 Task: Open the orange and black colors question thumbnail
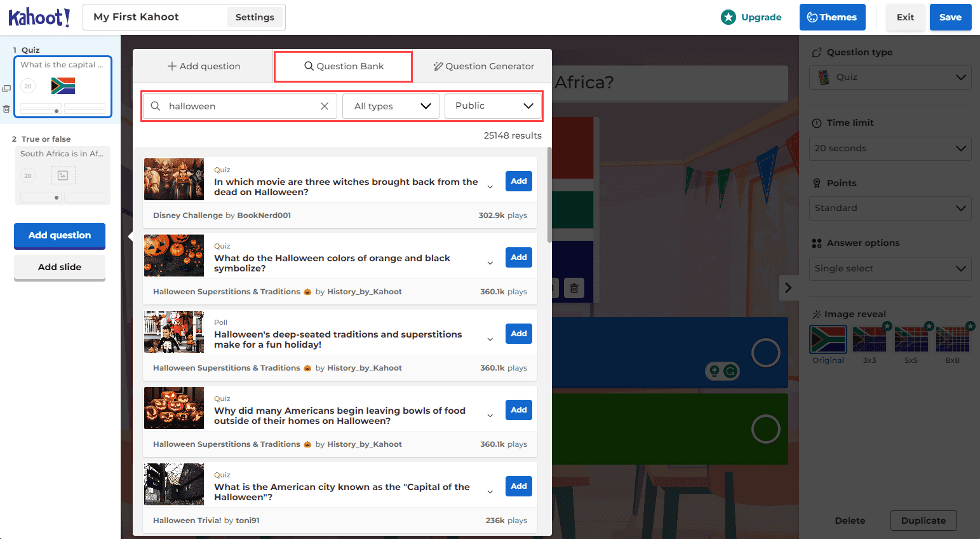(174, 256)
